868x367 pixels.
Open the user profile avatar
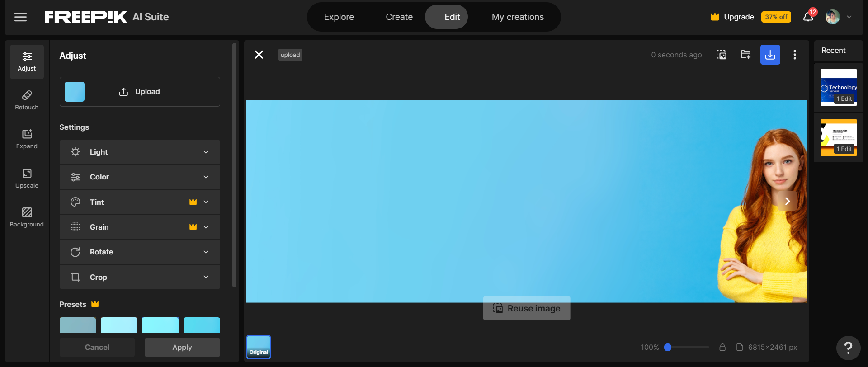[832, 17]
